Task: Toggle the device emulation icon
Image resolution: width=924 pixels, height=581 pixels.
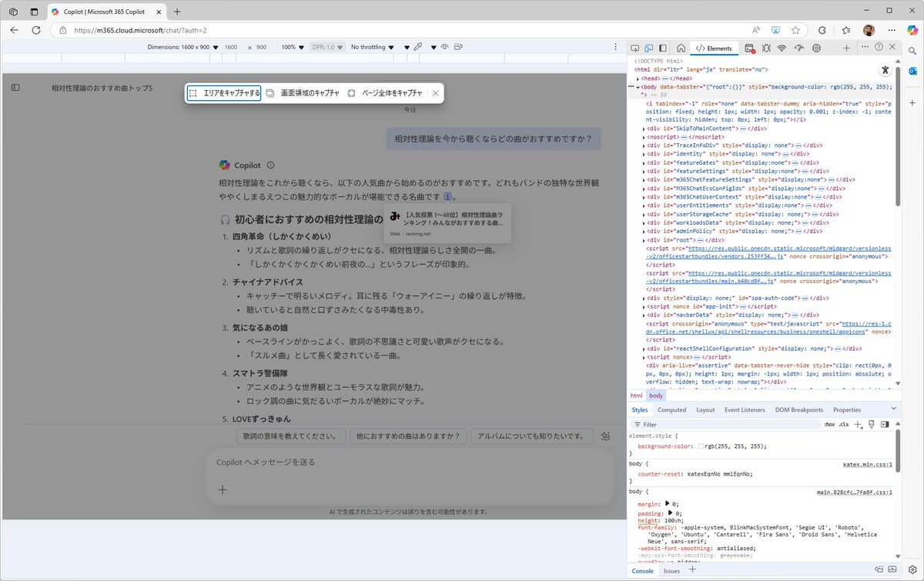Action: [x=649, y=48]
